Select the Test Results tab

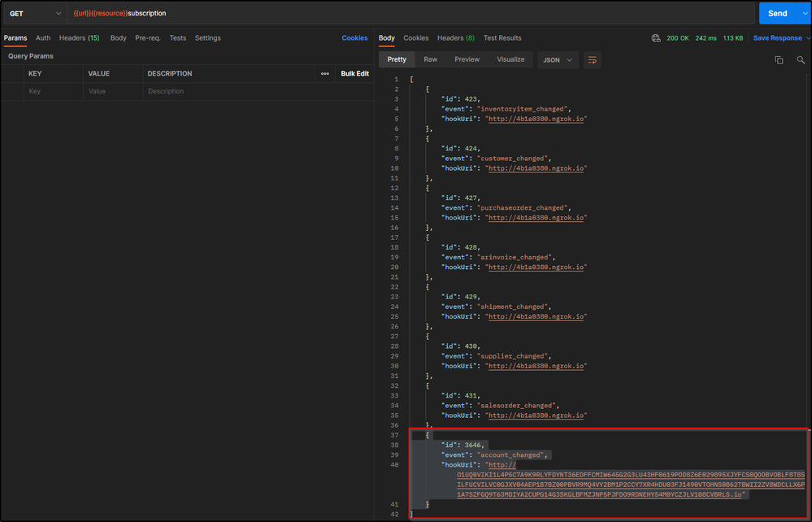[x=502, y=38]
